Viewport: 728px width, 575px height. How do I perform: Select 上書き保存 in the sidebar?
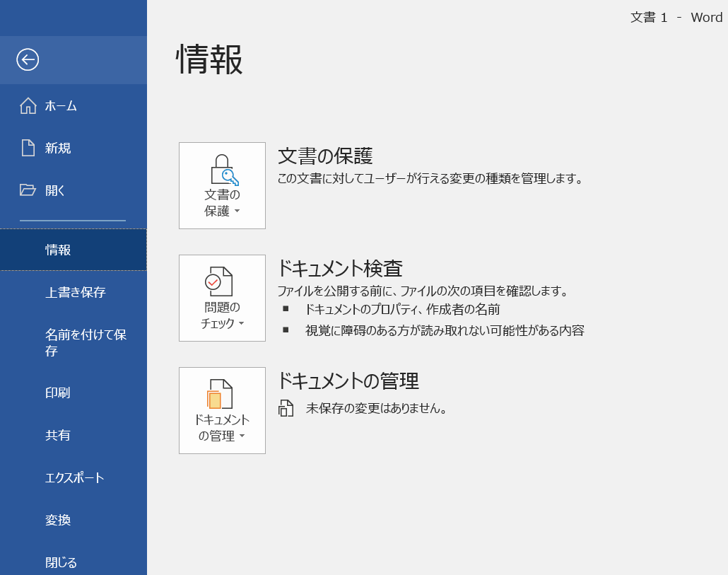pyautogui.click(x=75, y=292)
